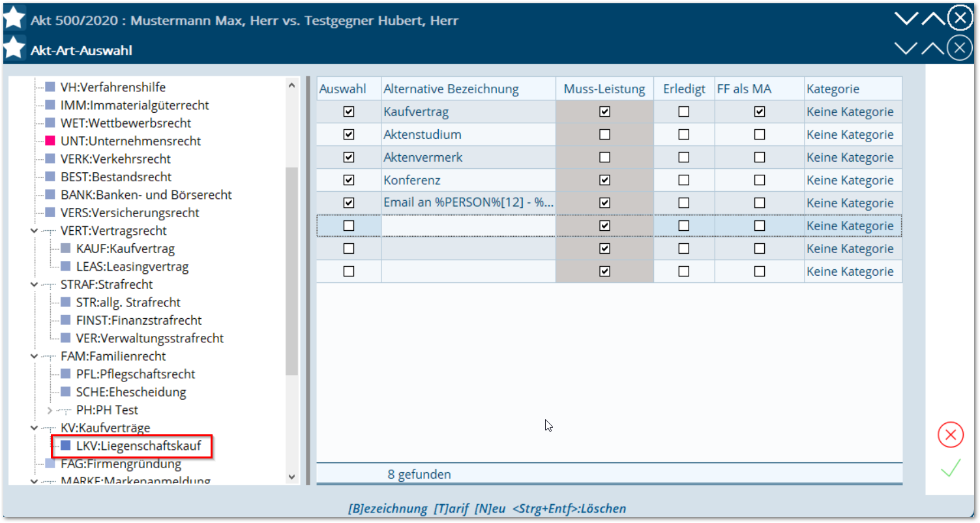Viewport: 980px width, 523px height.
Task: Click the [N]eu shortcut link
Action: [x=490, y=509]
